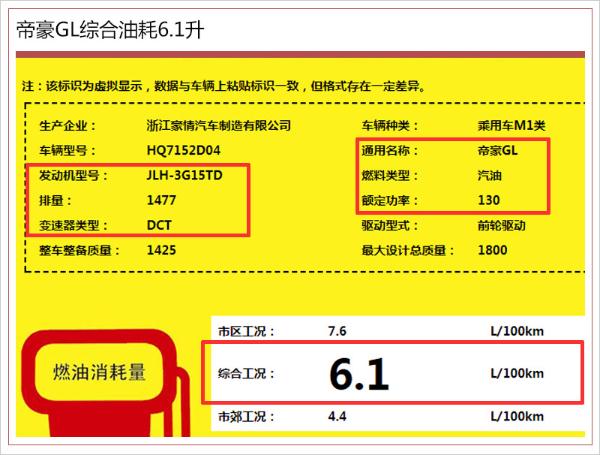This screenshot has width=600, height=455.
Task: Select the vehicle category value 乘用车M1类
Action: pyautogui.click(x=512, y=126)
